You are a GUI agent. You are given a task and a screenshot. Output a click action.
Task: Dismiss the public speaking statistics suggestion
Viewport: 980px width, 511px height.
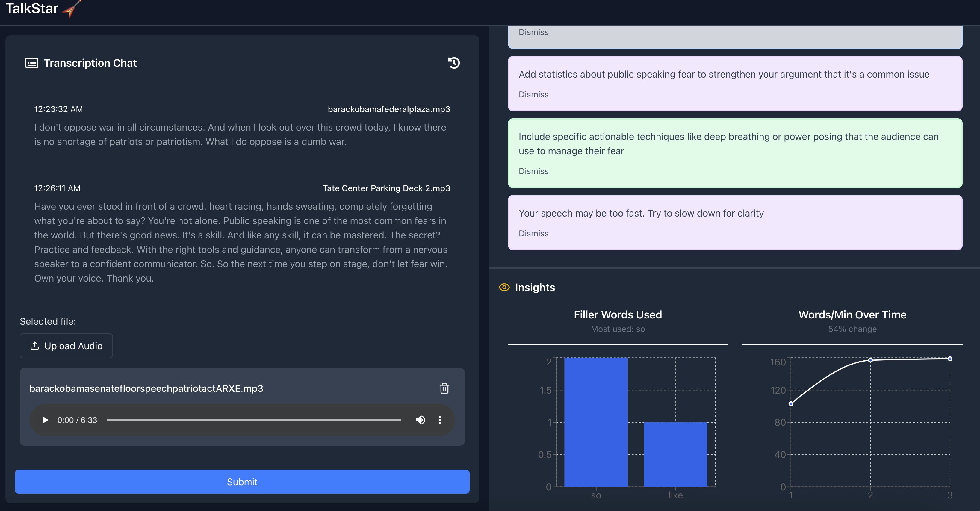point(533,94)
